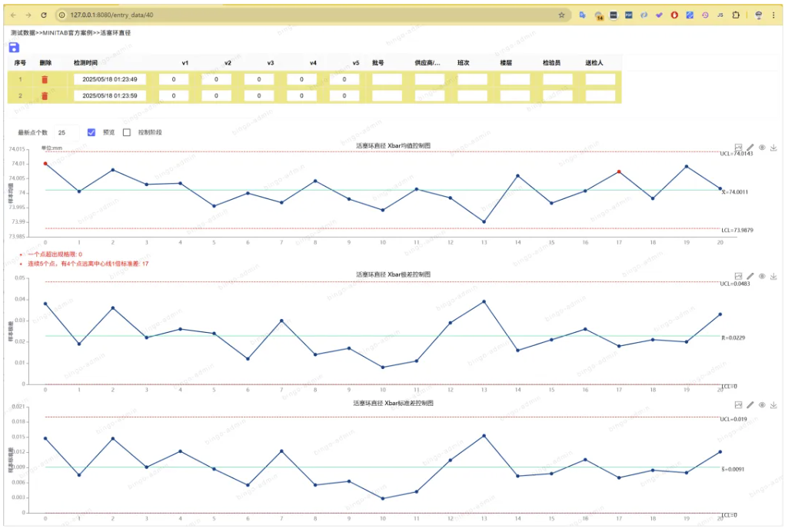This screenshot has height=532, width=795.
Task: Click the 批号 field in row 1
Action: coord(387,79)
